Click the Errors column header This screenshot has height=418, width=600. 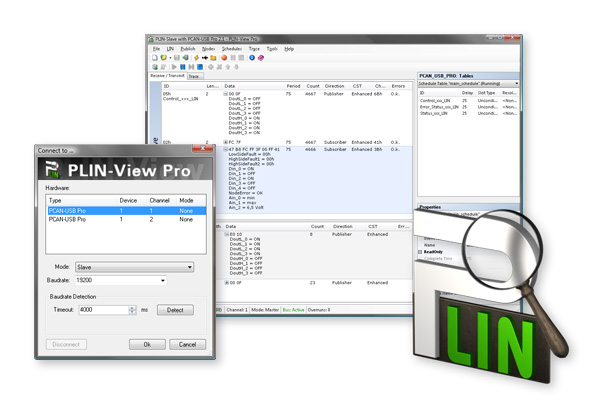click(x=398, y=86)
